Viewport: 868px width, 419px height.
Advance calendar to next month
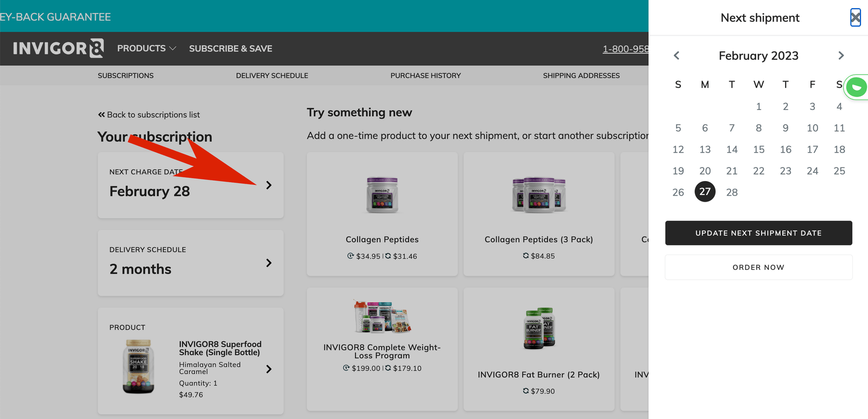tap(841, 56)
